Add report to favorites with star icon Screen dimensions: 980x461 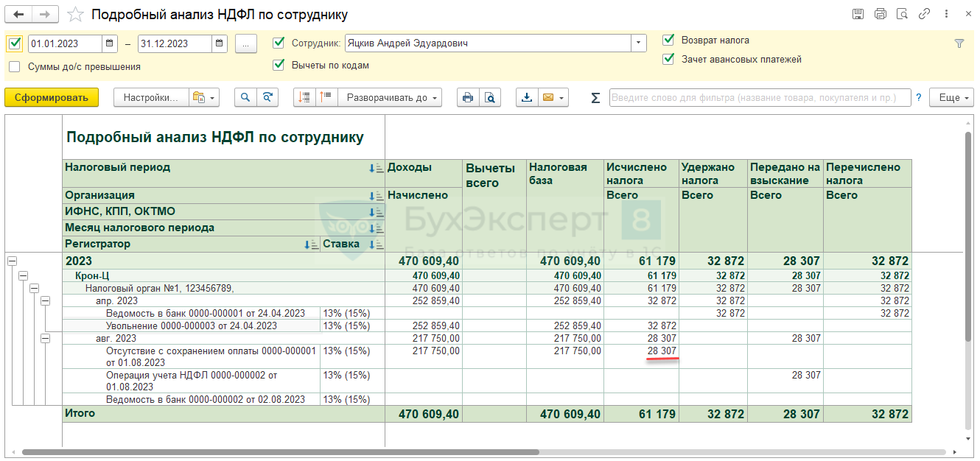pyautogui.click(x=74, y=15)
